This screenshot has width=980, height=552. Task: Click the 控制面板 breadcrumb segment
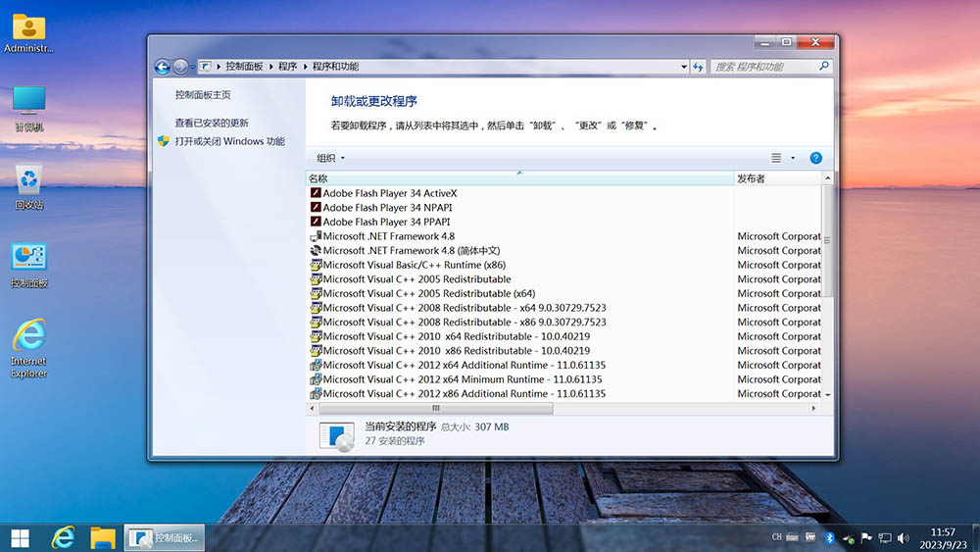pos(244,67)
